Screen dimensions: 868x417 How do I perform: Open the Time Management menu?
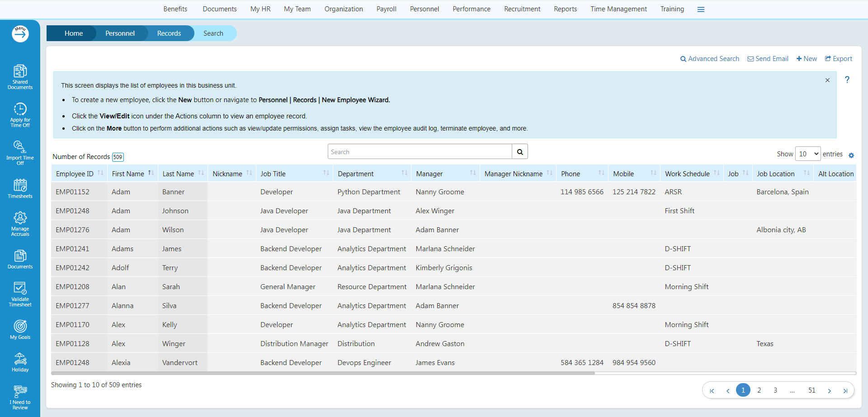pyautogui.click(x=618, y=9)
